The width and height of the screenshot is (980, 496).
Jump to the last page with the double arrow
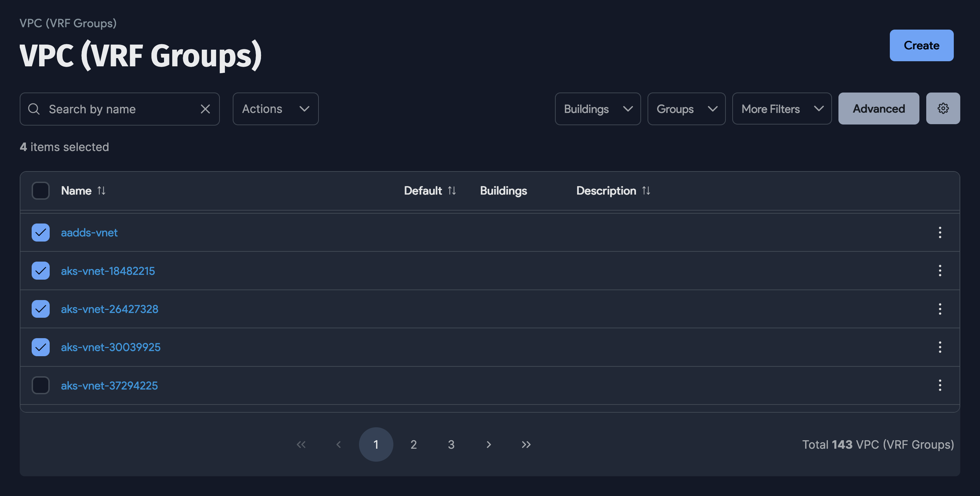pos(526,444)
